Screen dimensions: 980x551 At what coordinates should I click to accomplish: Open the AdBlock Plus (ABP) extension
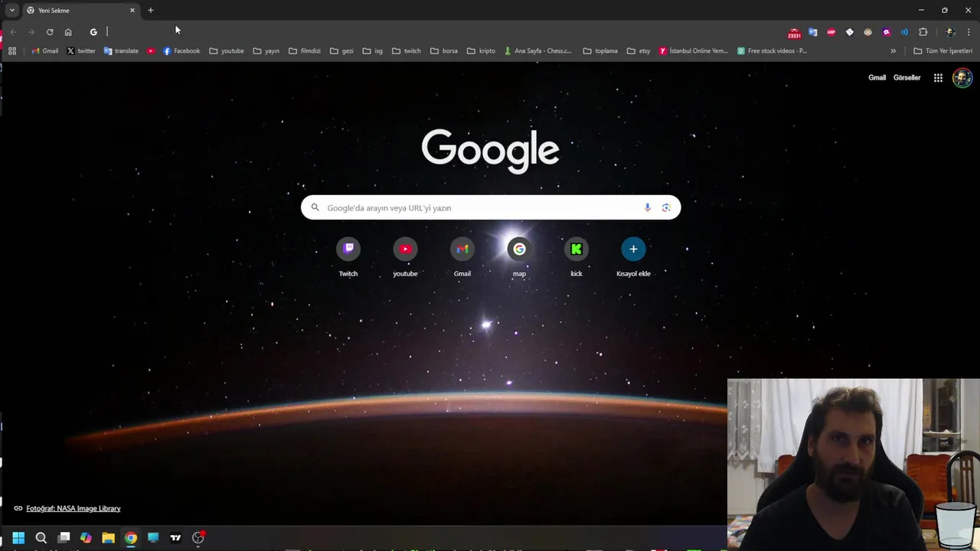(831, 32)
